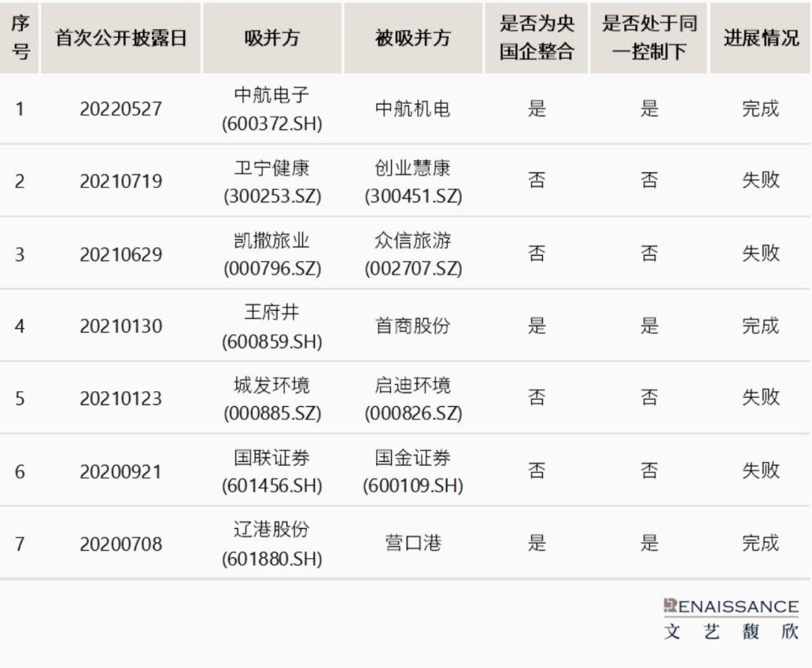The height and width of the screenshot is (668, 812).
Task: Select the 城发环境 (000885.SZ) cell
Action: point(272,399)
